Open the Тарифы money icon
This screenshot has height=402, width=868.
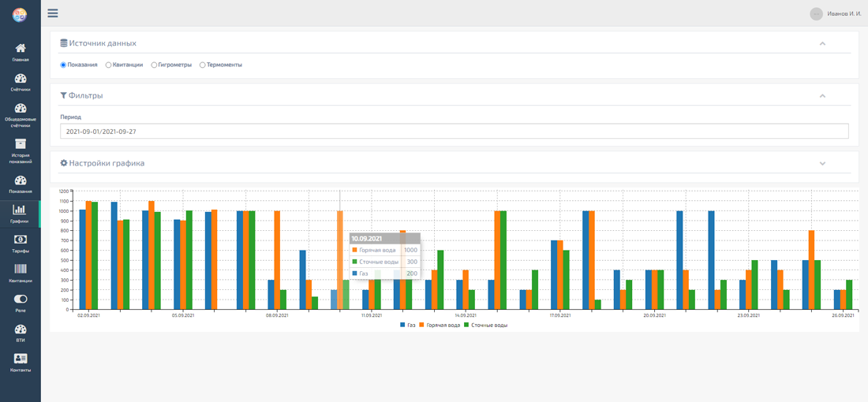point(21,240)
